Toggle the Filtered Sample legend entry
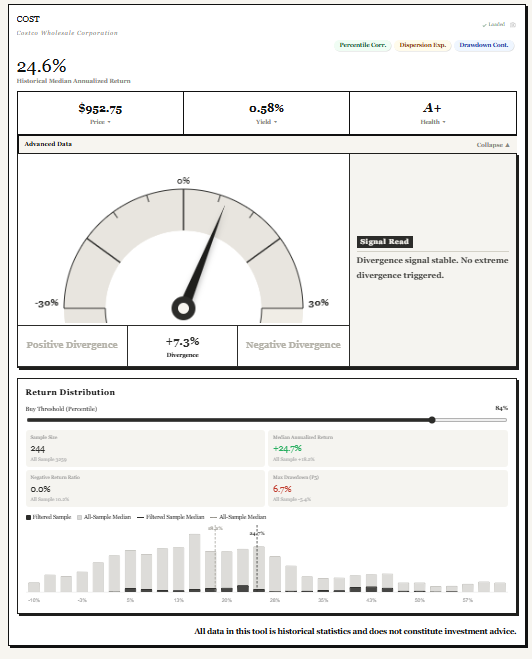Viewport: 532px width, 659px height. 49,517
